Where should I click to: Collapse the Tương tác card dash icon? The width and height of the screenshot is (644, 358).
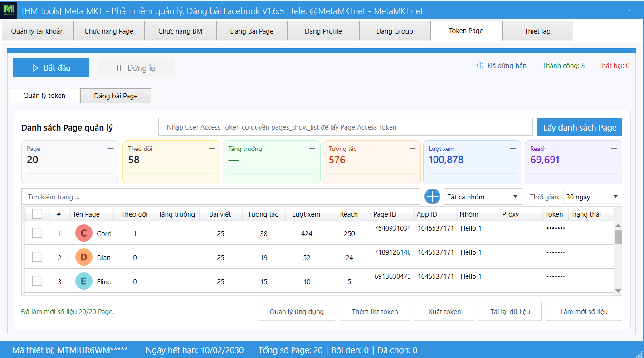point(412,149)
